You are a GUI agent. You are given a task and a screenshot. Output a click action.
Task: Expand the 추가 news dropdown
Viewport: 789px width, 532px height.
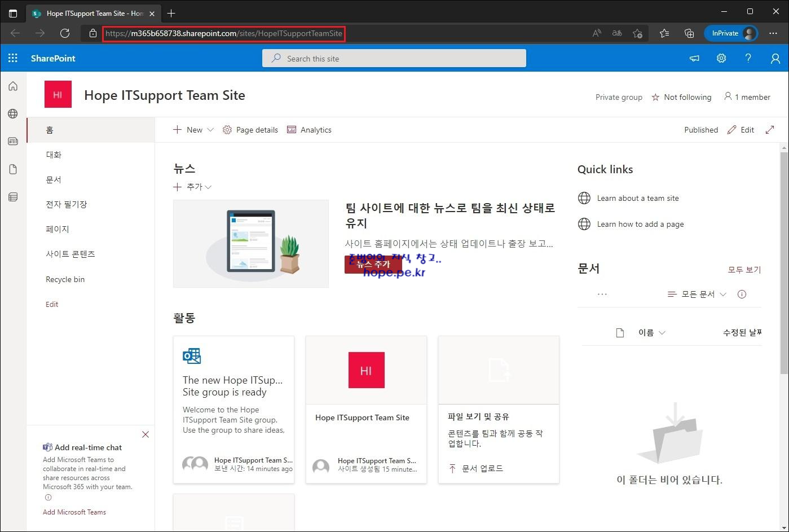192,187
